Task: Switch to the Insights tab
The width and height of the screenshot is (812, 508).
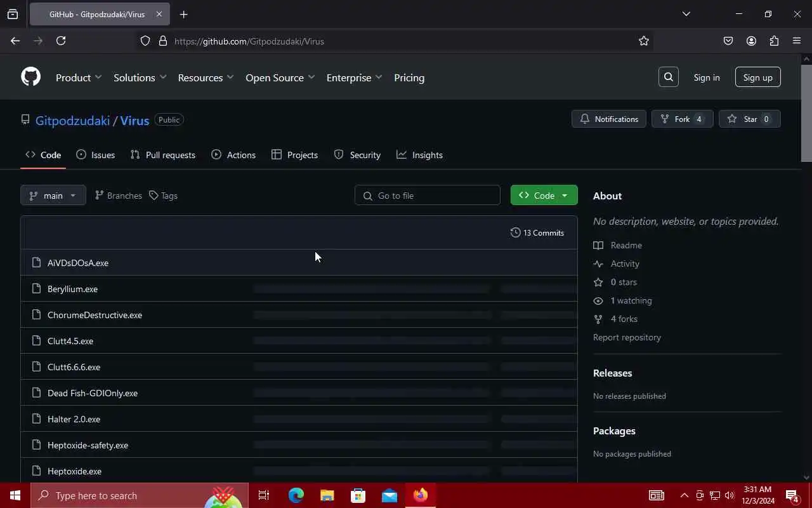Action: [419, 155]
